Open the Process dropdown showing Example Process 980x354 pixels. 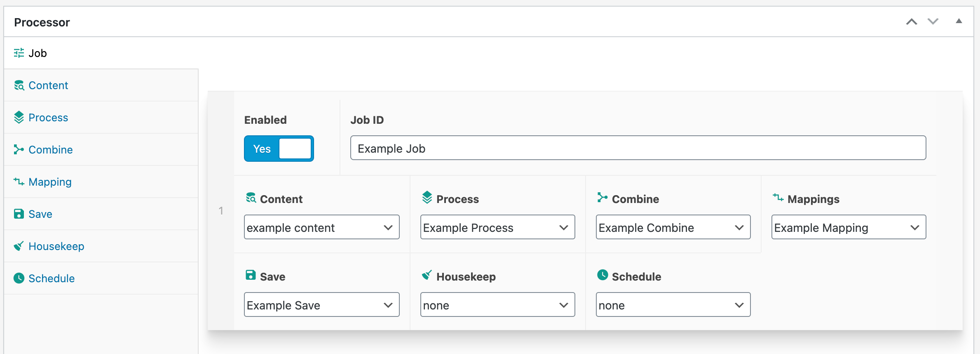498,227
